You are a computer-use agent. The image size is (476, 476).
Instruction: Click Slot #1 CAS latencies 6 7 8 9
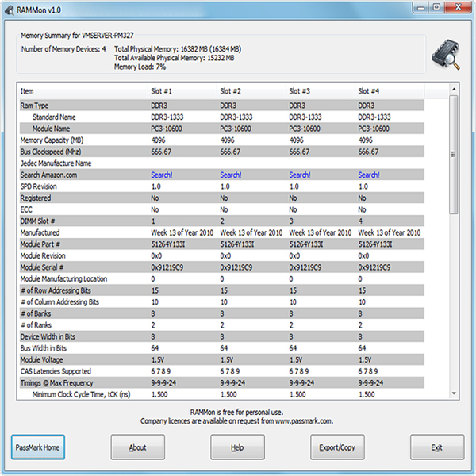pyautogui.click(x=161, y=371)
